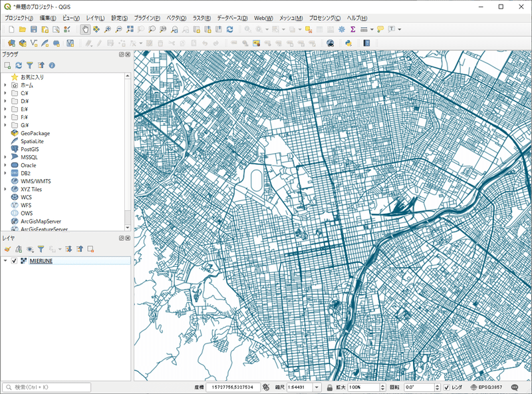The image size is (532, 394).
Task: Undock the Layers panel
Action: click(122, 238)
